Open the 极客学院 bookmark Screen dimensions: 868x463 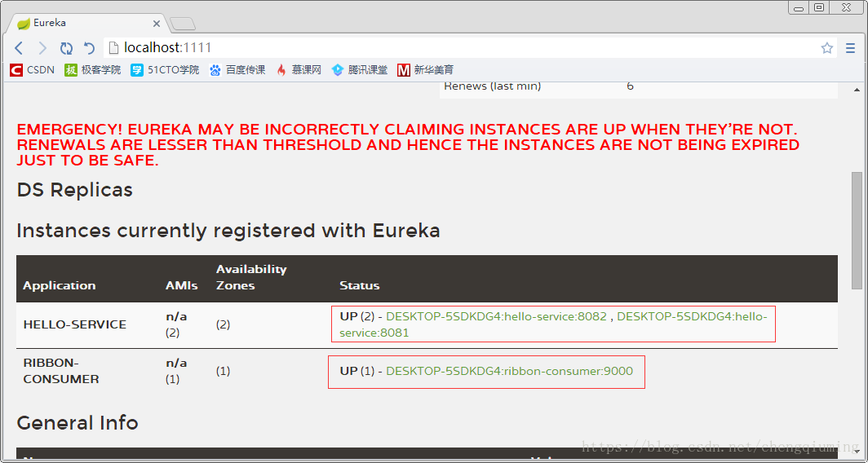point(92,70)
